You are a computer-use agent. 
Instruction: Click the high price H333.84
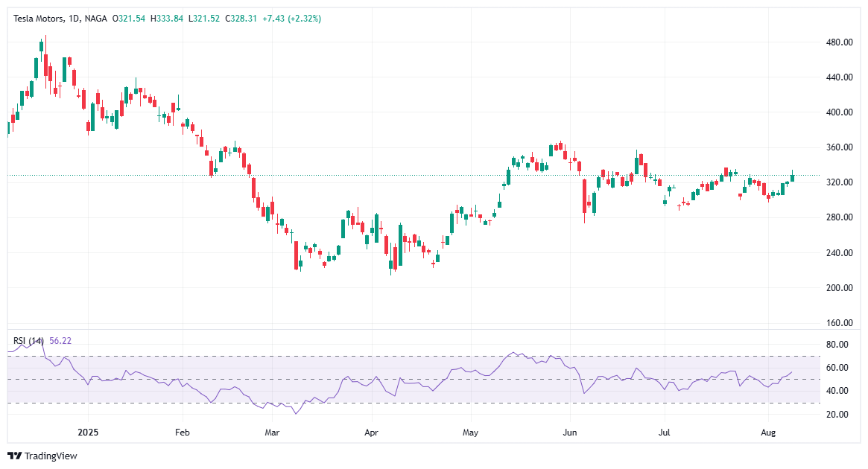point(166,15)
